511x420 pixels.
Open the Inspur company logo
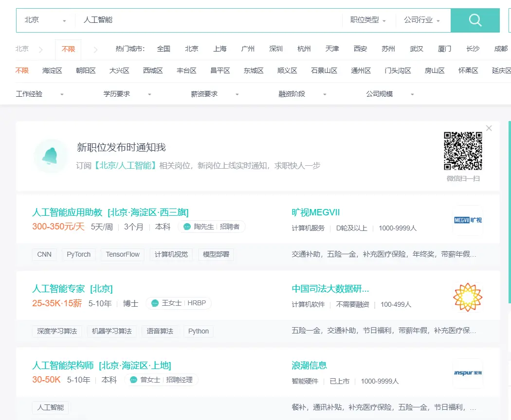[468, 373]
